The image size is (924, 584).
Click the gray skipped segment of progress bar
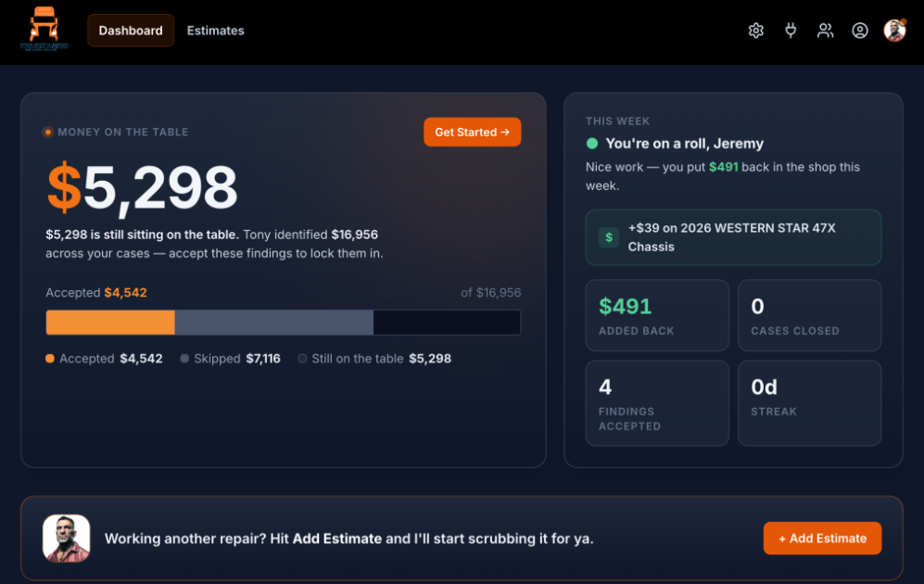(x=274, y=323)
